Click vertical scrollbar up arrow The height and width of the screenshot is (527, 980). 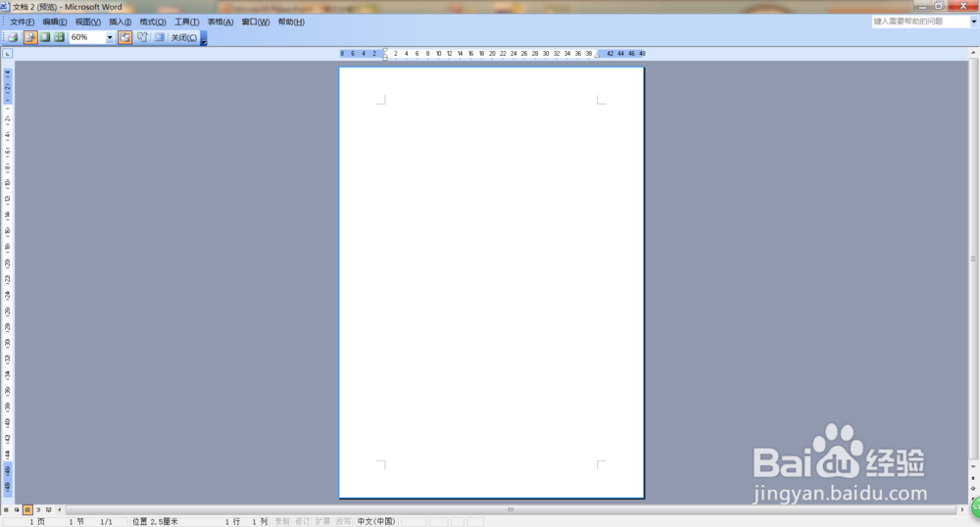coord(973,53)
